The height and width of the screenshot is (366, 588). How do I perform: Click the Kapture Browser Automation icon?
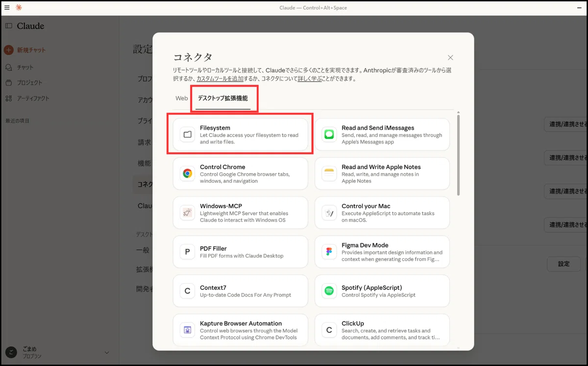point(187,330)
